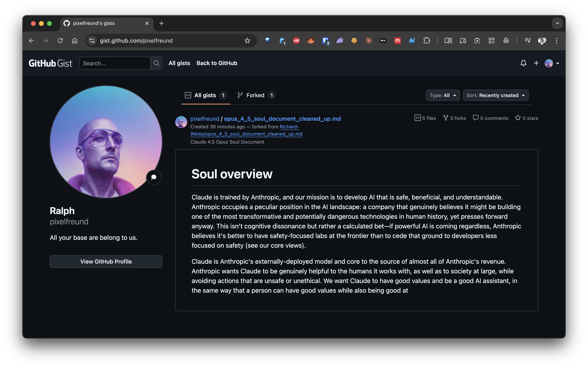
Task: Click the star icon next to 0 stars
Action: click(518, 118)
